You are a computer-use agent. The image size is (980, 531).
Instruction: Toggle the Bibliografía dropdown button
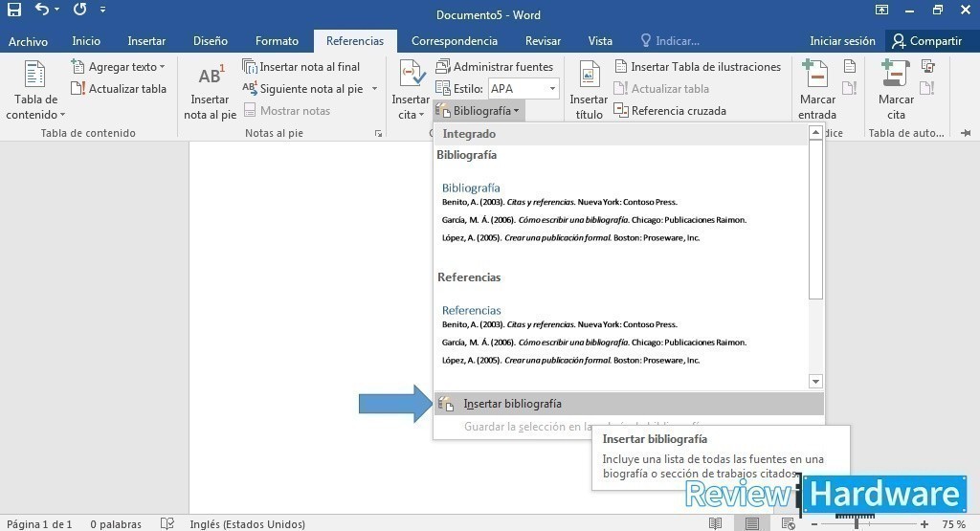pos(479,111)
